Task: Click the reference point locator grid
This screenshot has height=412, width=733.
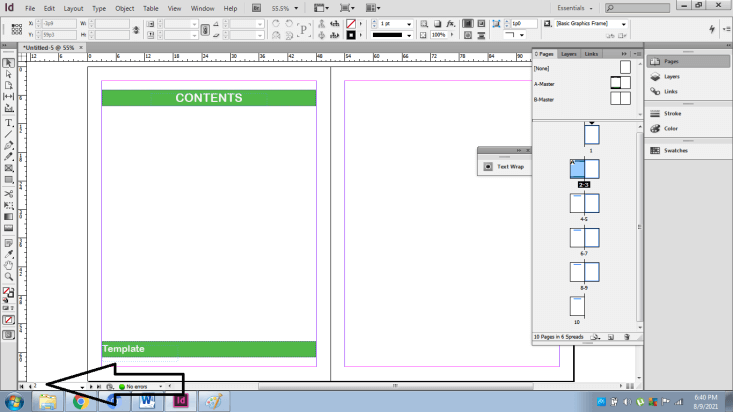Action: pos(16,29)
